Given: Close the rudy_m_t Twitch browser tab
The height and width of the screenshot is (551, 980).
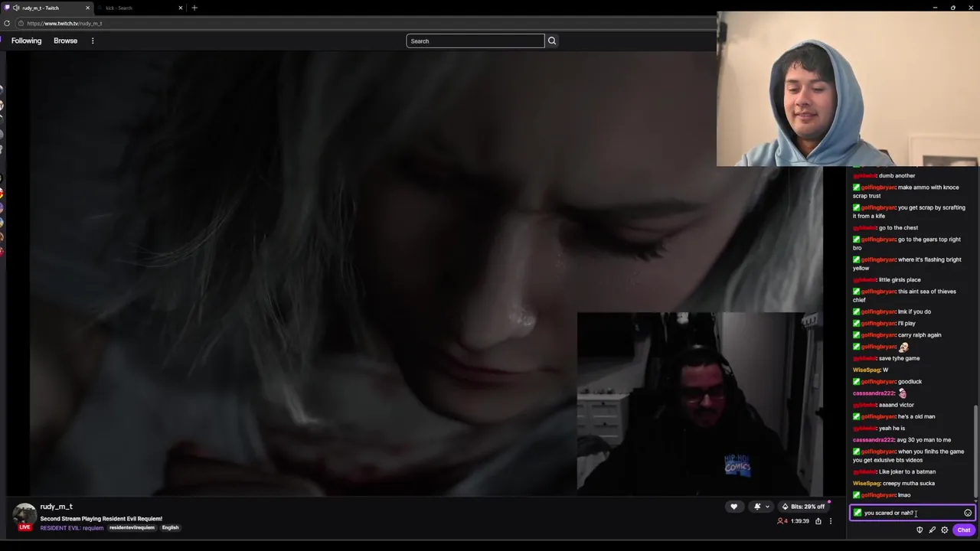Looking at the screenshot, I should [87, 8].
